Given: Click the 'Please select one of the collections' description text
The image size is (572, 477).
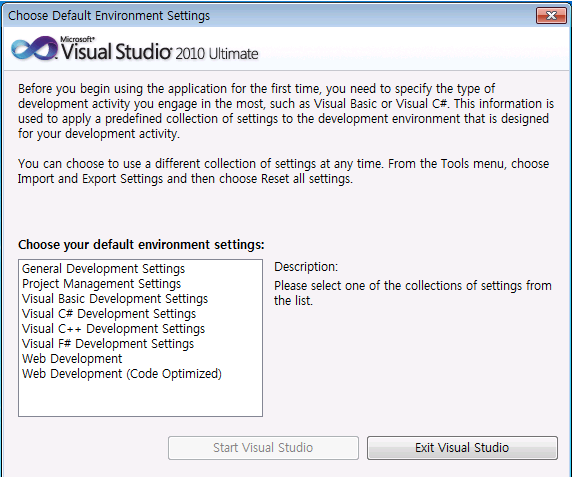Looking at the screenshot, I should click(x=413, y=293).
